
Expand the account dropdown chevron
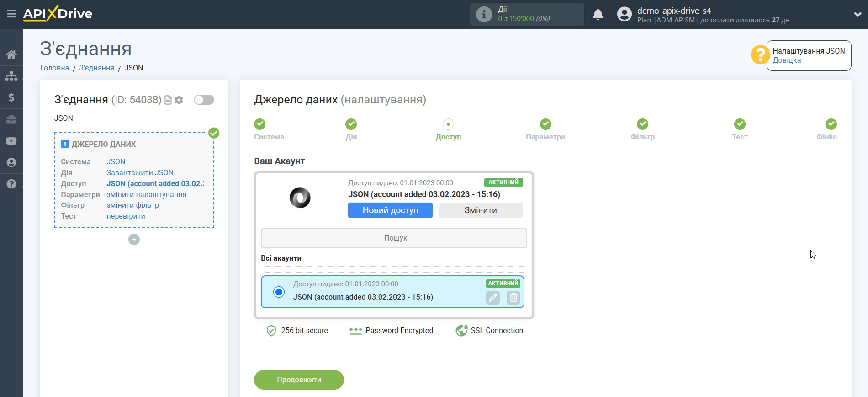(857, 15)
